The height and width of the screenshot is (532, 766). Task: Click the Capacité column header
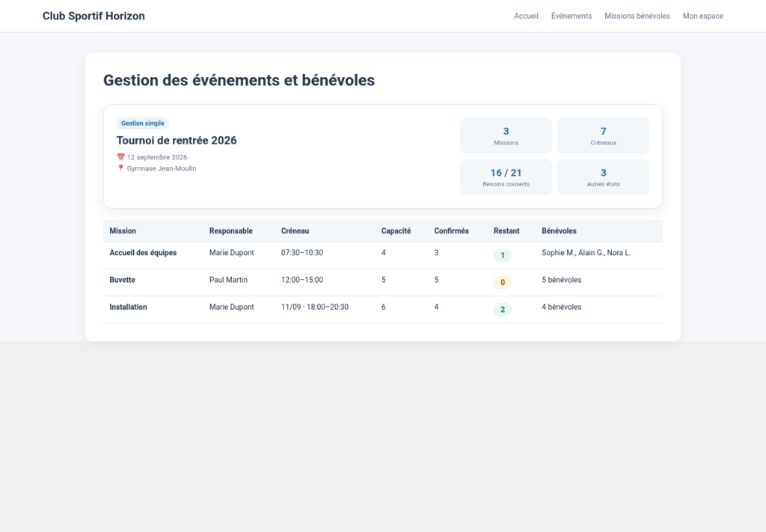(396, 231)
